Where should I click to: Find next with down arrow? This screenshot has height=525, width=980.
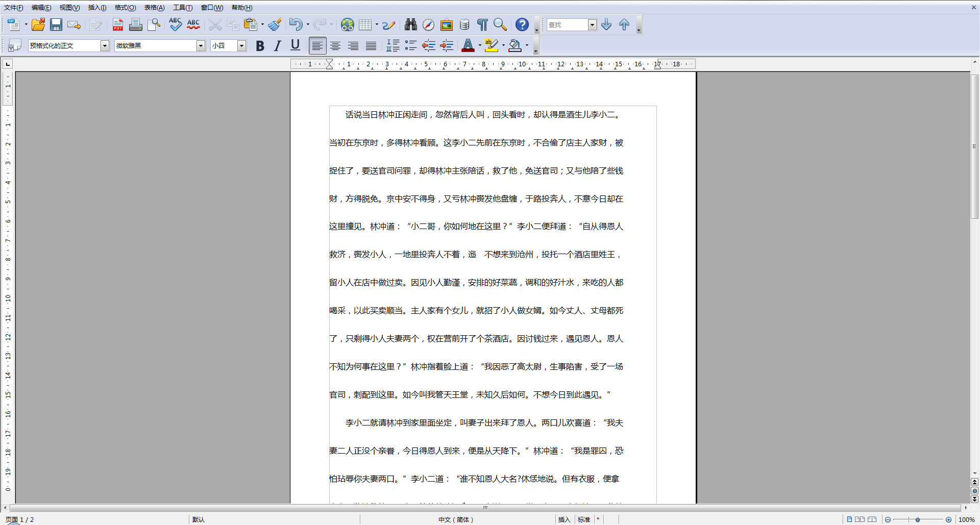[x=606, y=24]
